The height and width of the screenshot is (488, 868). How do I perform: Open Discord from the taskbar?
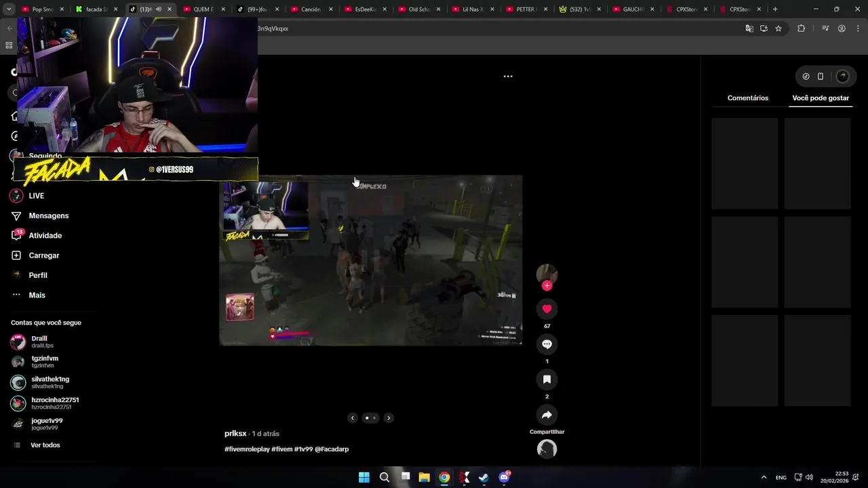coord(504,477)
